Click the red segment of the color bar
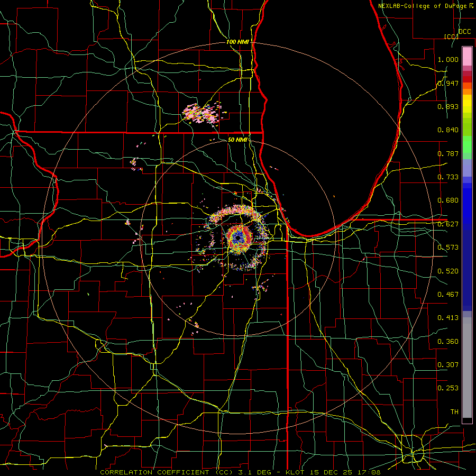This screenshot has height=476, width=476. [x=467, y=79]
